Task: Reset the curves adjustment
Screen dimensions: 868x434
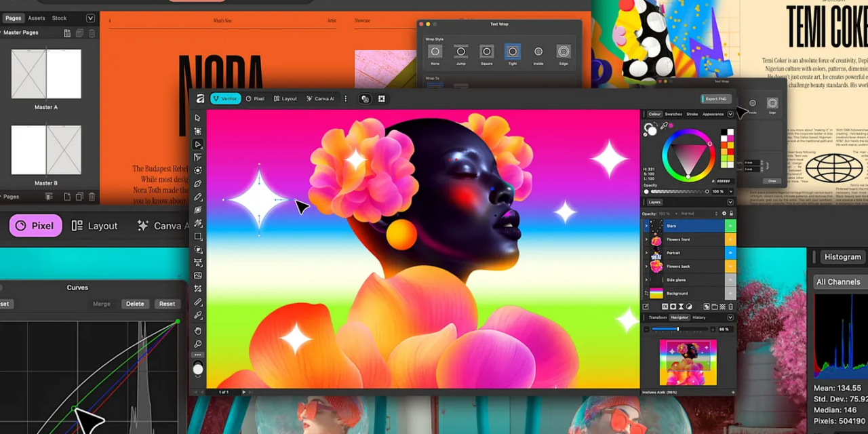Action: click(x=167, y=303)
